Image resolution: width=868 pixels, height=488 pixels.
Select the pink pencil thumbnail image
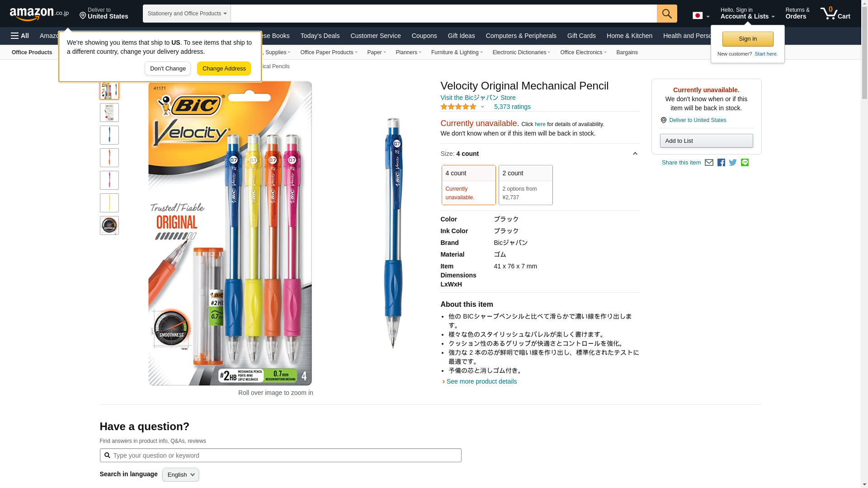[x=109, y=180]
